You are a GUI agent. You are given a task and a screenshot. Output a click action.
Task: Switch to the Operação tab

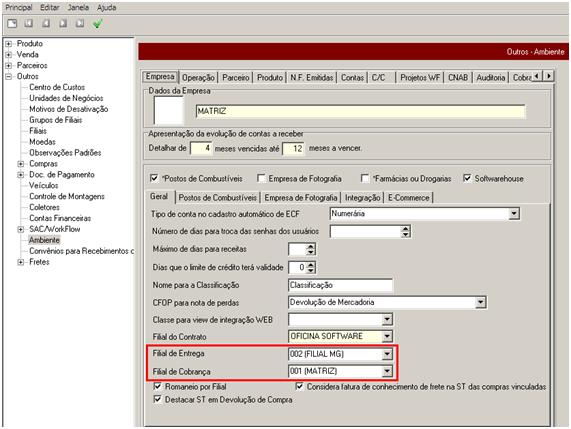click(198, 78)
